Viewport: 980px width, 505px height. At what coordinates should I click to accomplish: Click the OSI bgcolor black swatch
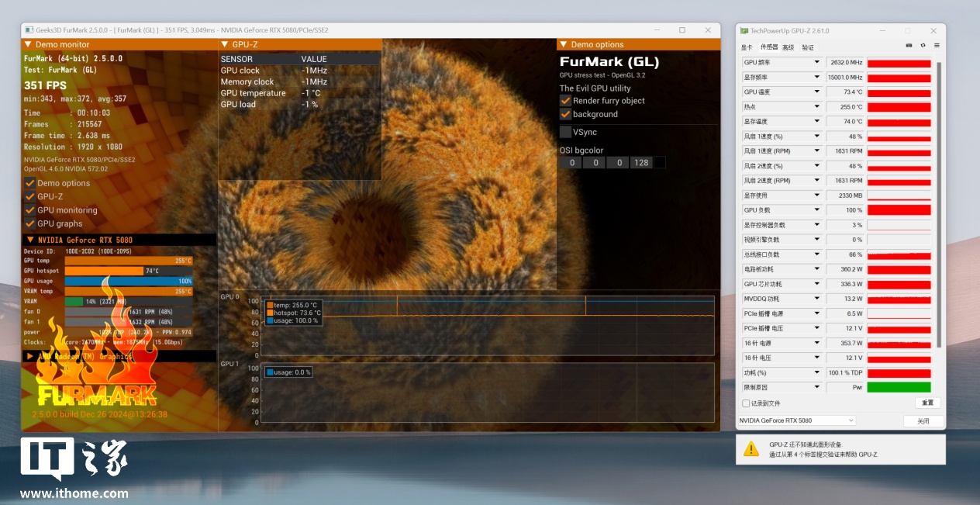pyautogui.click(x=660, y=163)
